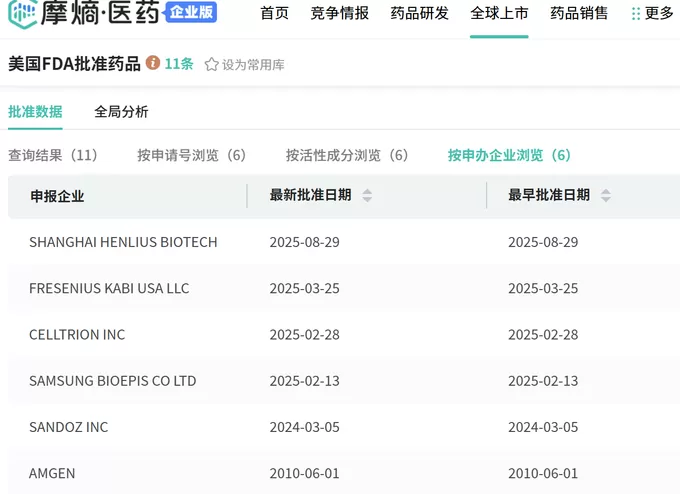Open 药品研发 navigation menu
680x494 pixels.
point(419,14)
